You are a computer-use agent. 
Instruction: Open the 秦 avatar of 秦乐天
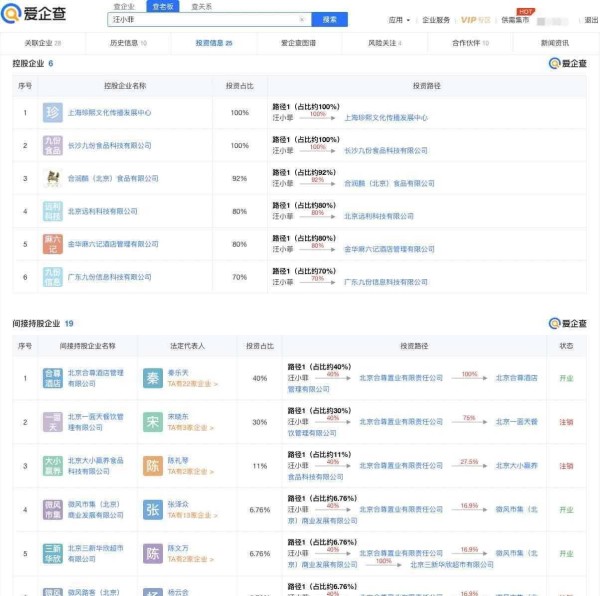pyautogui.click(x=153, y=378)
